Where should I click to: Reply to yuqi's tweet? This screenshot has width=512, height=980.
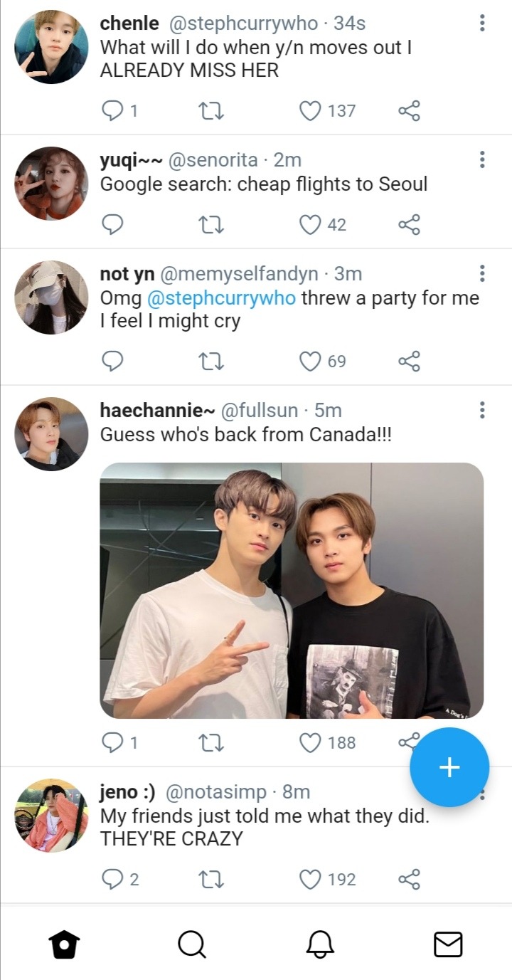tap(112, 225)
